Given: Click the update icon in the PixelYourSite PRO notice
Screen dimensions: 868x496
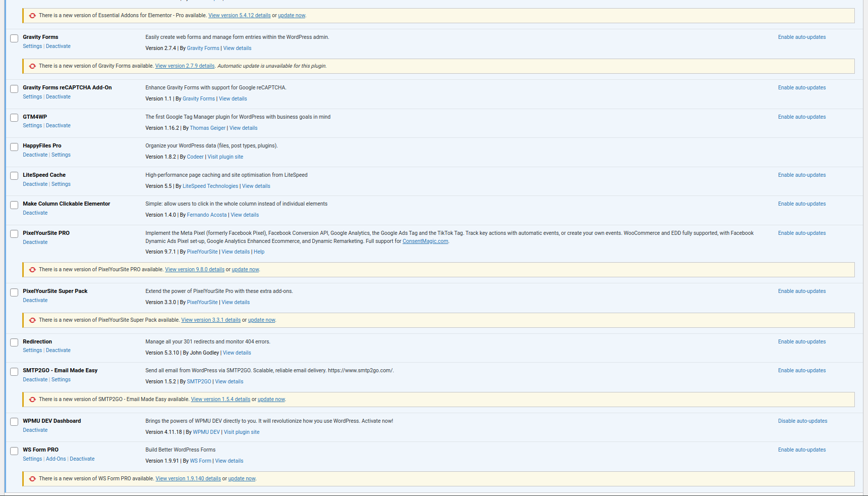Looking at the screenshot, I should [32, 270].
